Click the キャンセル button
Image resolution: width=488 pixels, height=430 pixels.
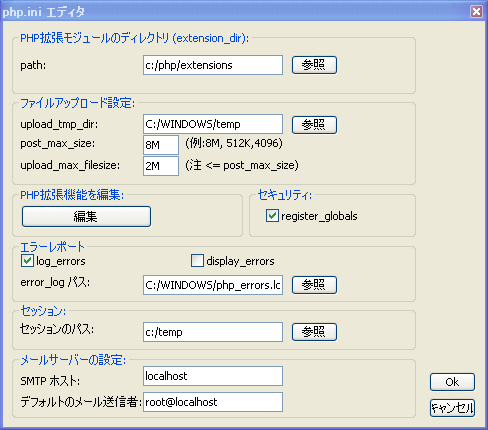(x=452, y=408)
